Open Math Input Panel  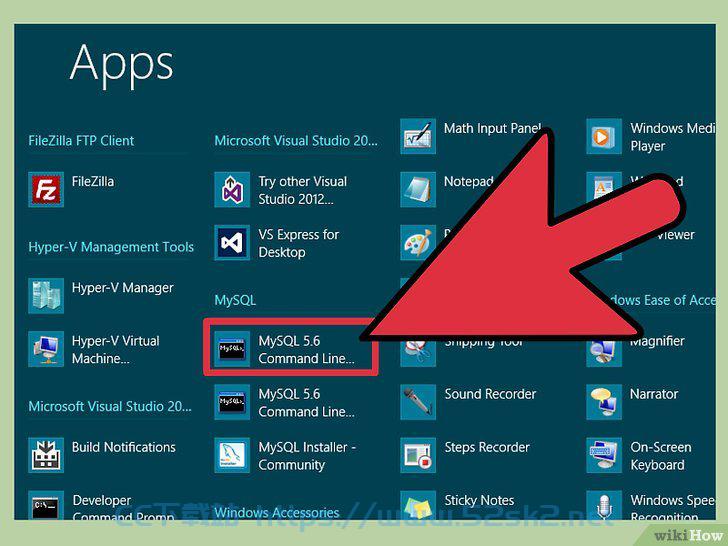pos(471,136)
